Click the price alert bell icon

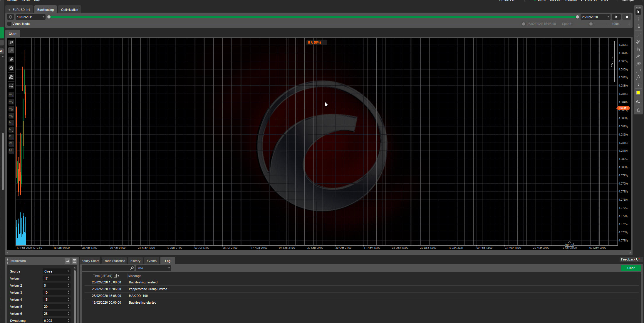click(638, 110)
